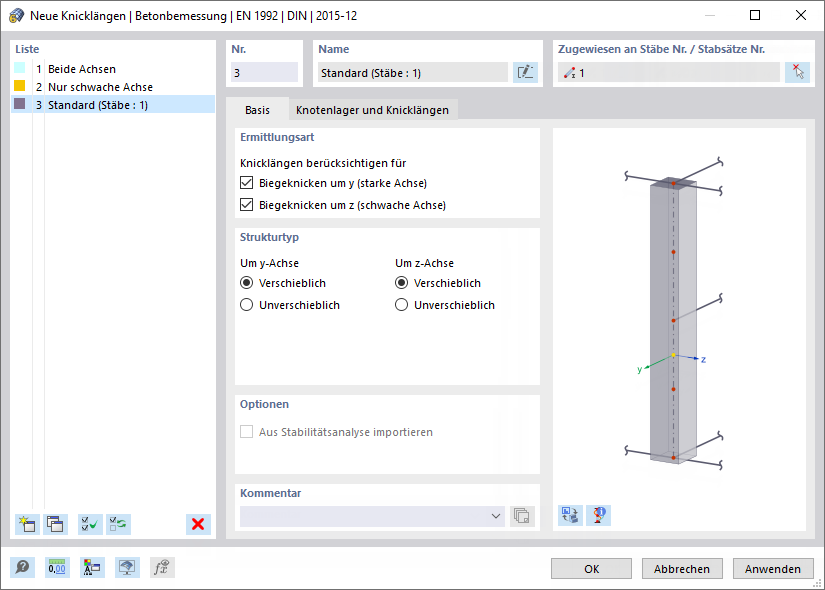
Task: Open the Kommentar dropdown
Action: (495, 516)
